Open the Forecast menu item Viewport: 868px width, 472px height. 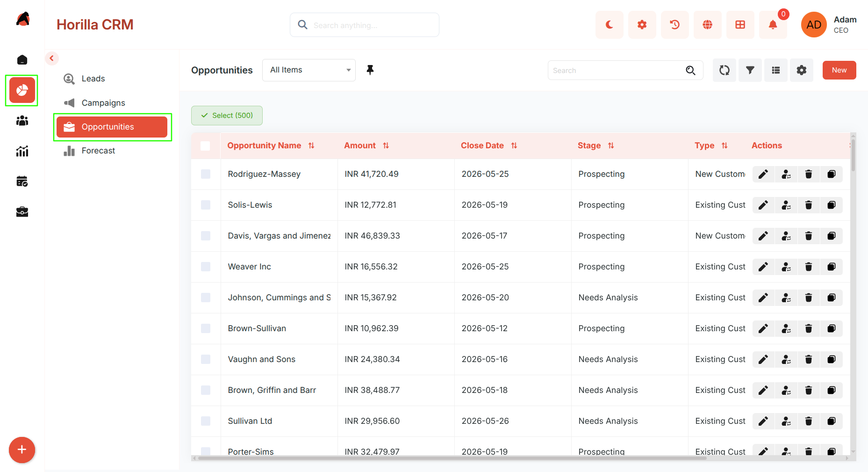(x=112, y=151)
